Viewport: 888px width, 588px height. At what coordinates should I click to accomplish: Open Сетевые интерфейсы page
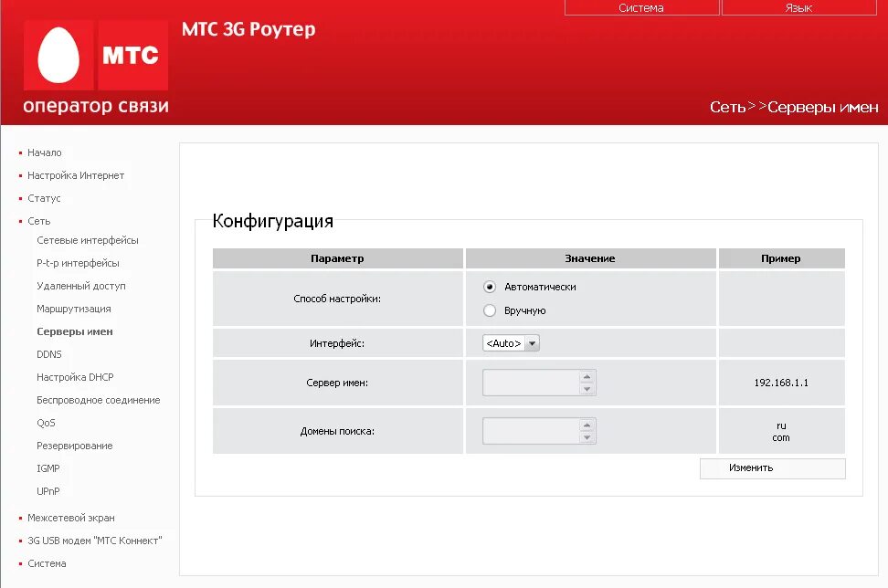[87, 240]
